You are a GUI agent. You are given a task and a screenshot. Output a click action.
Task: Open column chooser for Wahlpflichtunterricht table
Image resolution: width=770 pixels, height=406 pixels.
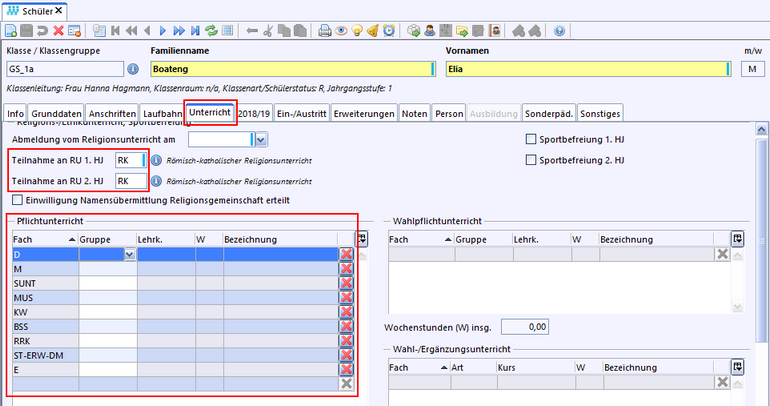737,239
